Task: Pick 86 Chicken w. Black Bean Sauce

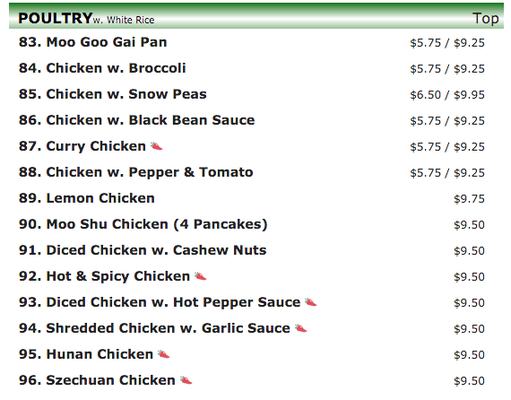Action: [x=137, y=120]
